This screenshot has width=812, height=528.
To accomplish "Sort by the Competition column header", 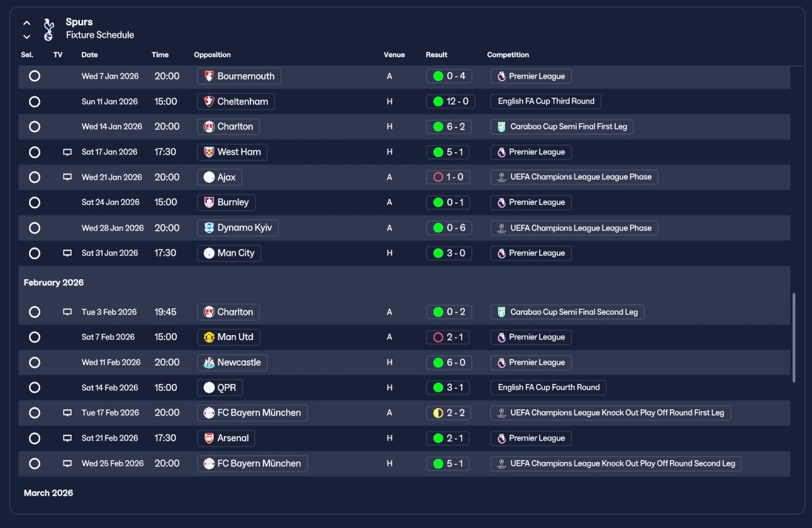I will (x=508, y=55).
